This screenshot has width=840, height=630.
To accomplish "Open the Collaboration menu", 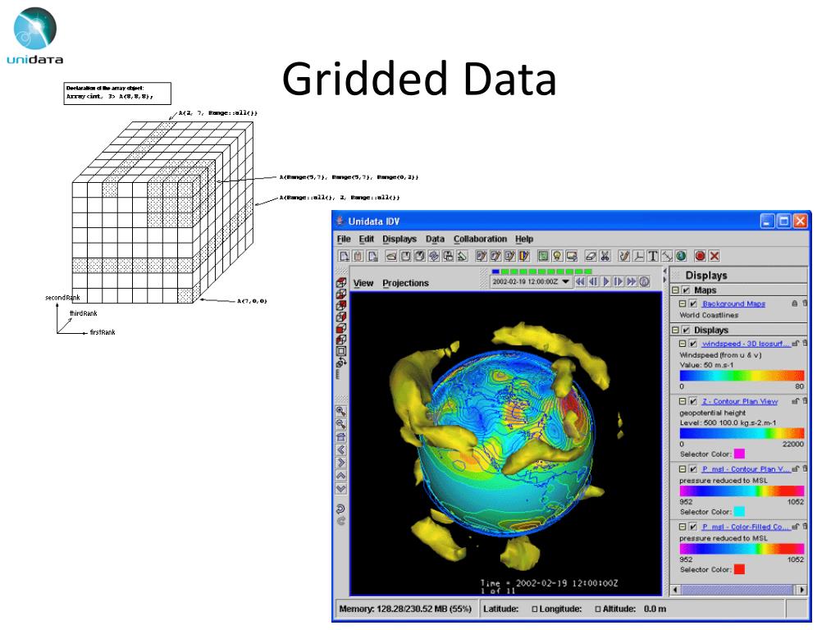I will tap(480, 239).
